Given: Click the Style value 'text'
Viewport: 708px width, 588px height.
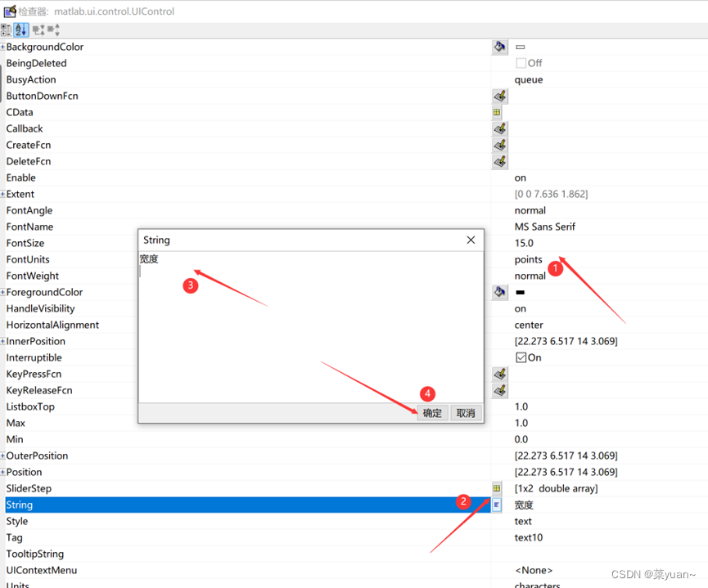Looking at the screenshot, I should pos(523,521).
